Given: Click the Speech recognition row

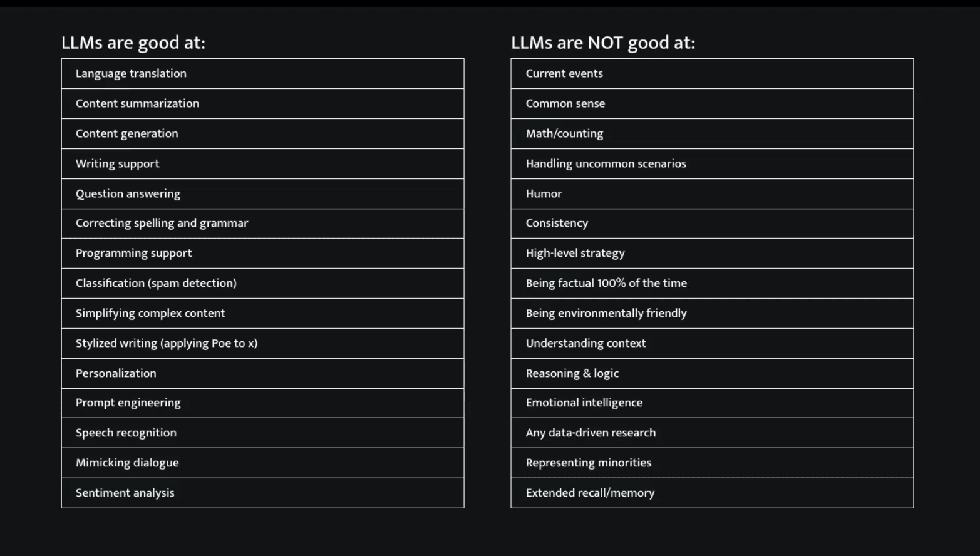Looking at the screenshot, I should click(x=126, y=433).
